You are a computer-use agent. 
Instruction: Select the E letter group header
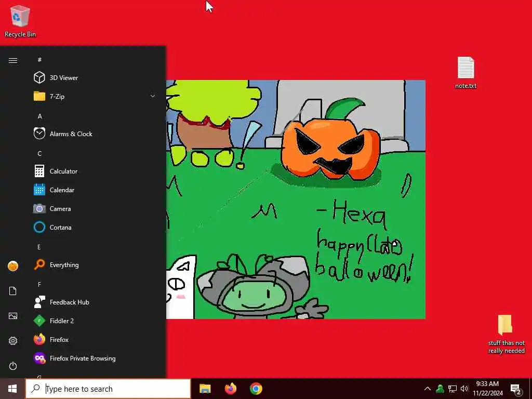(39, 247)
